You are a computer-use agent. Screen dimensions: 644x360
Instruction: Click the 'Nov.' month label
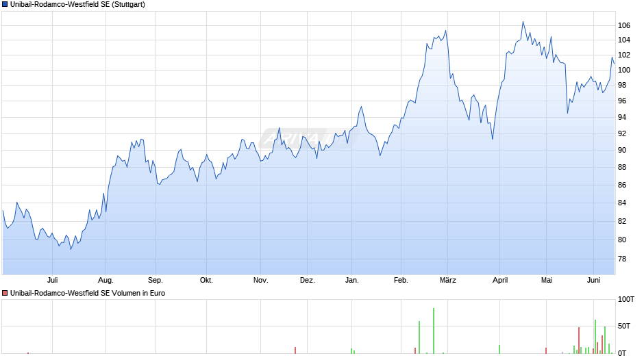(x=260, y=281)
